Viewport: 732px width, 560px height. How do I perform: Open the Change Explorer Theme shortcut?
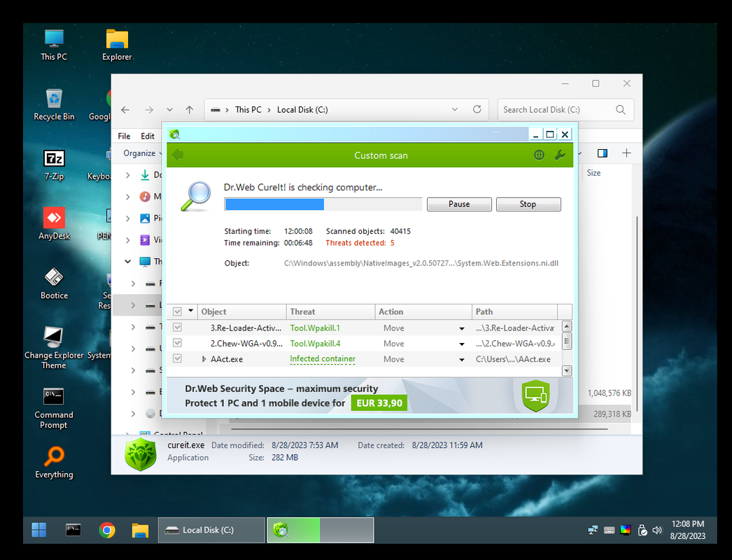coord(54,348)
